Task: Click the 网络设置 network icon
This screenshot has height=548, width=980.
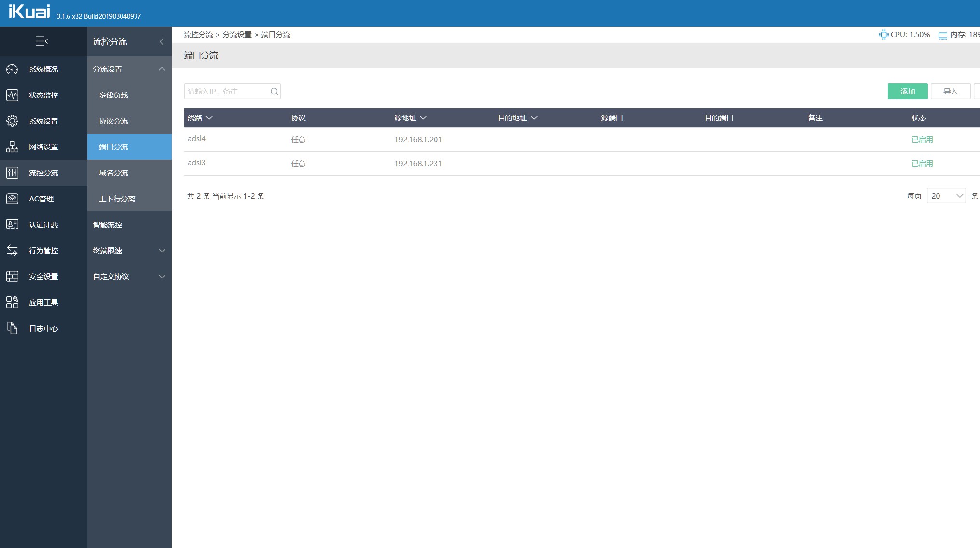Action: point(13,147)
